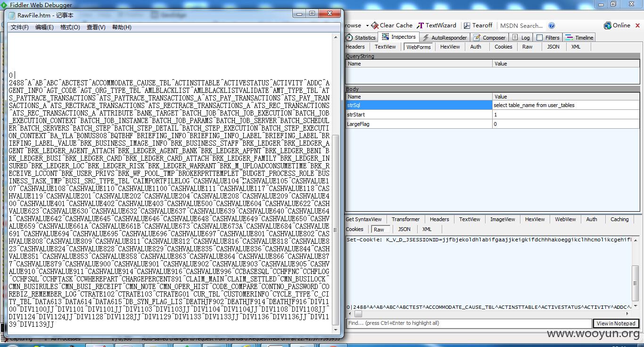Open the request HexView tab beside WebForms

[450, 47]
